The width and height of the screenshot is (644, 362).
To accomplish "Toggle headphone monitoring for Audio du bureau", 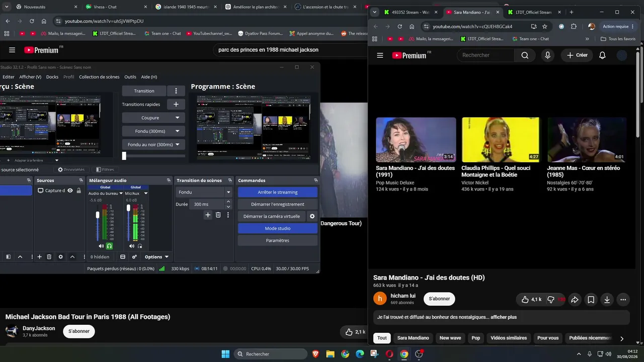I will pos(109,246).
